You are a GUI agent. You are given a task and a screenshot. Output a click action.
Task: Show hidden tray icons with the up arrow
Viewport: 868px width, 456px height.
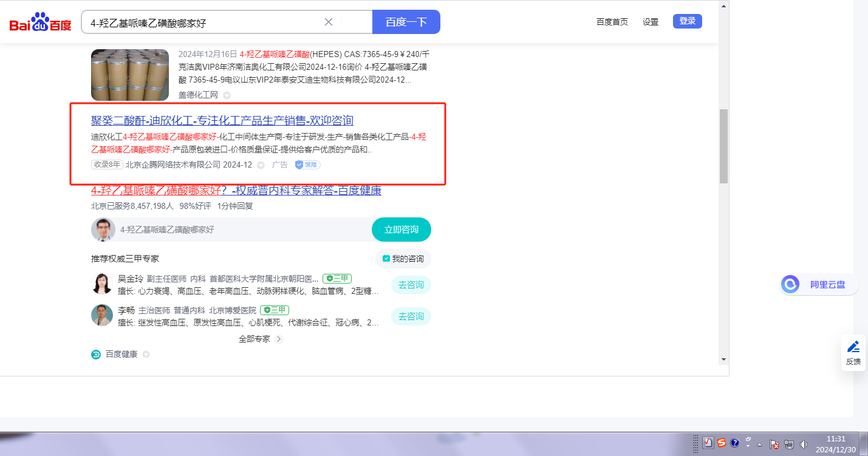[759, 444]
